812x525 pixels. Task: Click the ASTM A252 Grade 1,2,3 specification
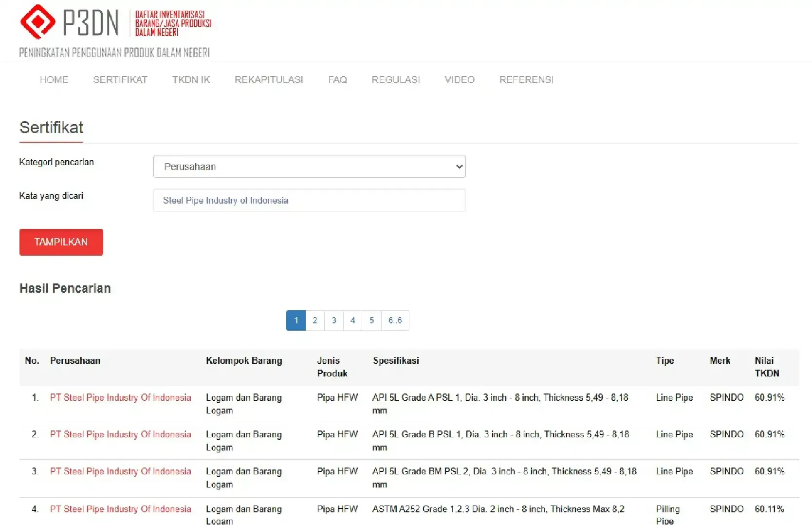click(x=498, y=509)
